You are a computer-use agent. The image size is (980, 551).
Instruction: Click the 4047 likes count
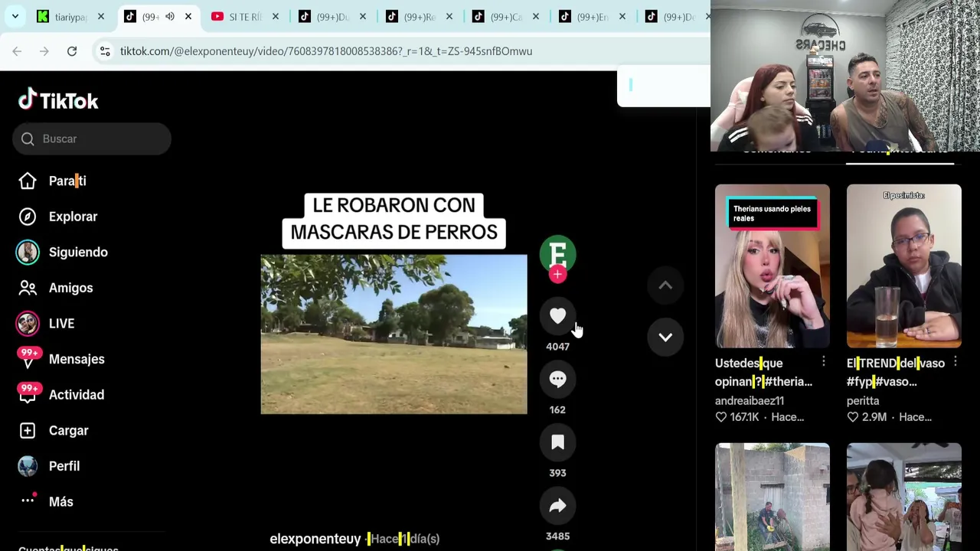coord(557,347)
